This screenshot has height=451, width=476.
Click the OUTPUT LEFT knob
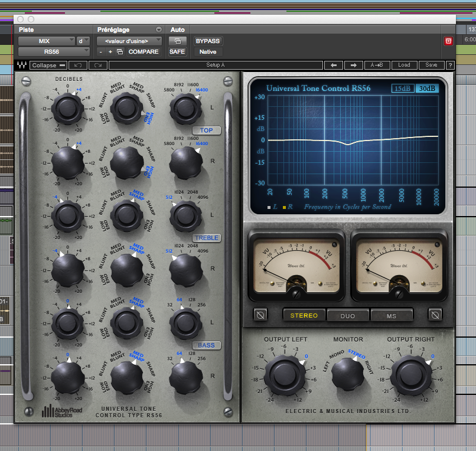coord(285,375)
